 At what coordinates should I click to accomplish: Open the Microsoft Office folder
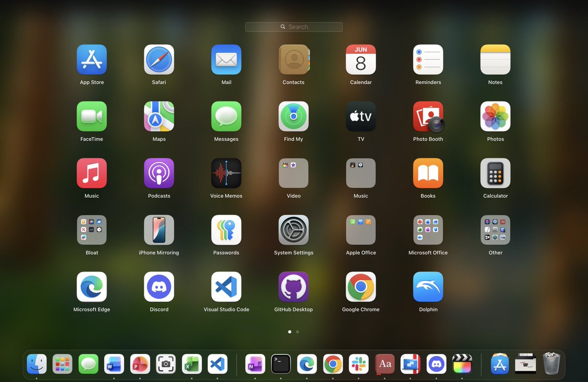pyautogui.click(x=428, y=230)
